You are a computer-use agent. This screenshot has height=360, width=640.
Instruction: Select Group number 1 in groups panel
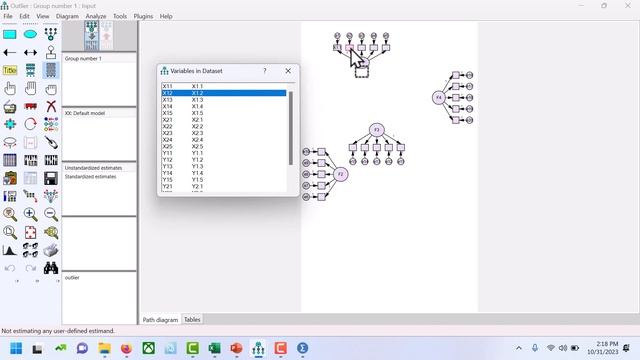click(83, 59)
